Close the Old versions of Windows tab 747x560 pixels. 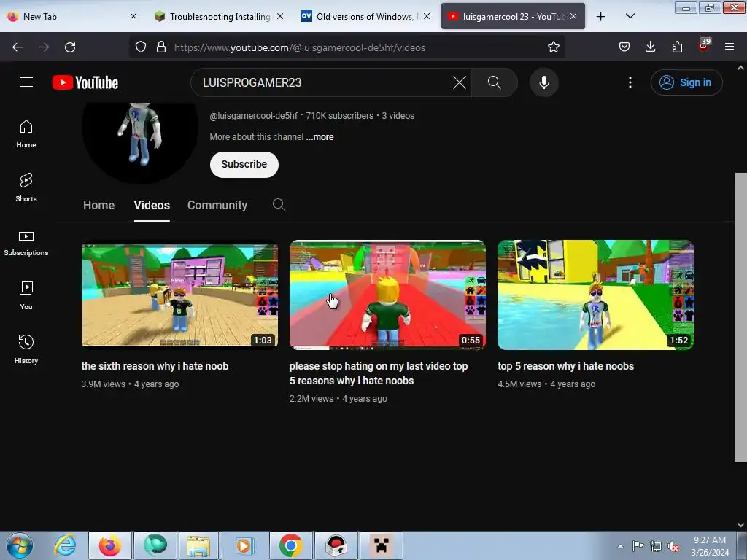427,16
